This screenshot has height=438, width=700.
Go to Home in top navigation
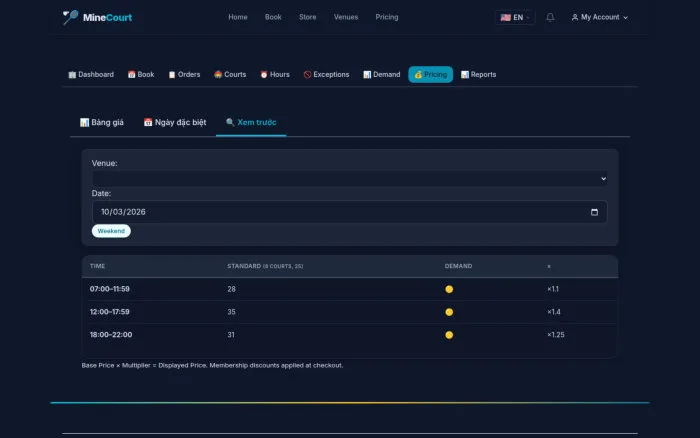(x=238, y=17)
